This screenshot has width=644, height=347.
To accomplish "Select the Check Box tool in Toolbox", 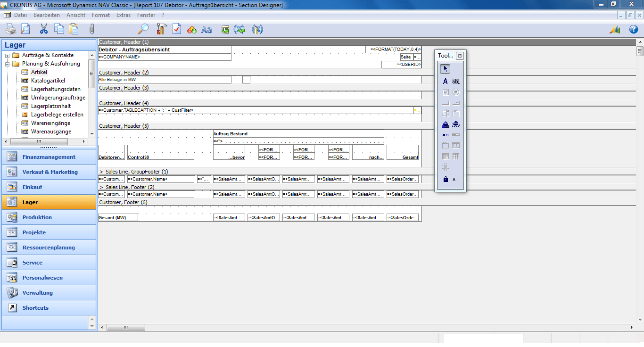I will tap(445, 92).
